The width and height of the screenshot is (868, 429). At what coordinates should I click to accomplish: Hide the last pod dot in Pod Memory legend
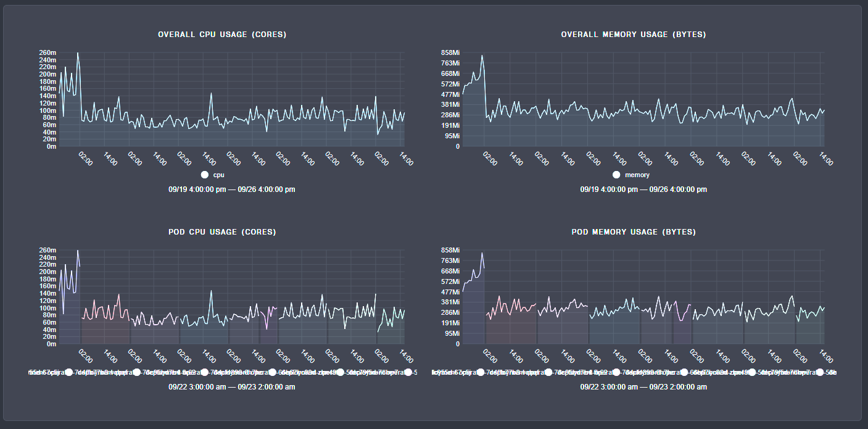click(819, 372)
